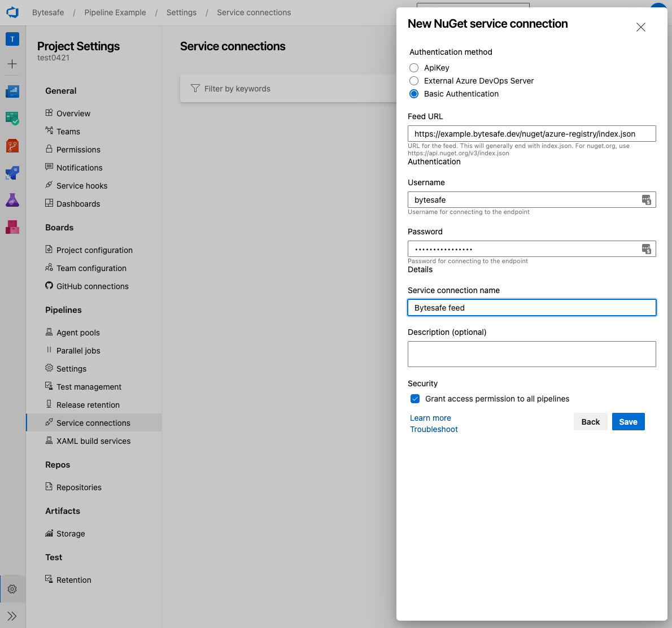Click password manager icon in Password field
This screenshot has width=672, height=628.
coord(646,249)
